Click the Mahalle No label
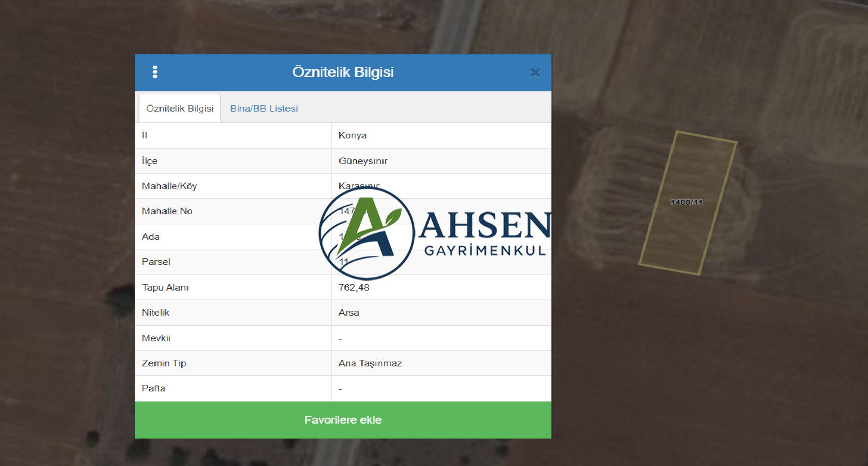 coord(167,211)
